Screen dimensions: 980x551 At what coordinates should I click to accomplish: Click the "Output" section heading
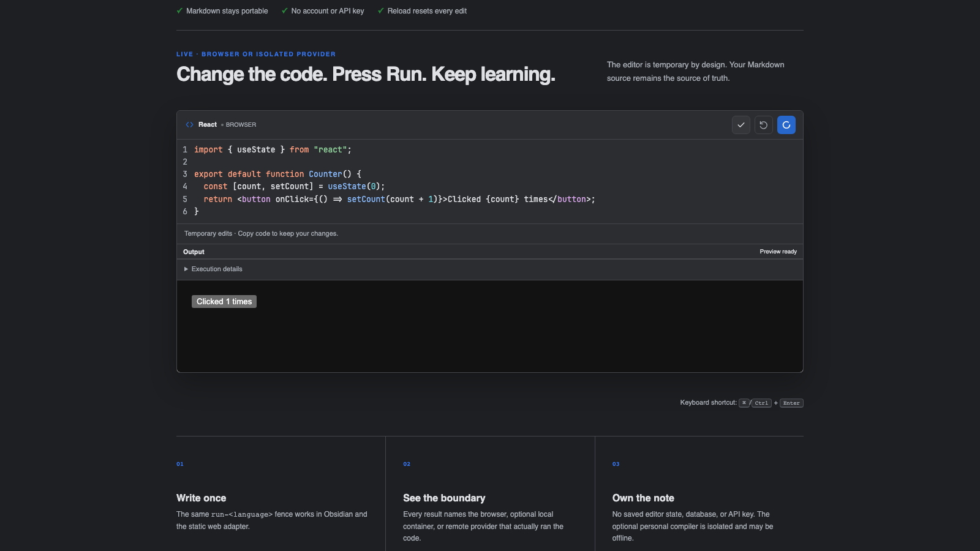(194, 252)
